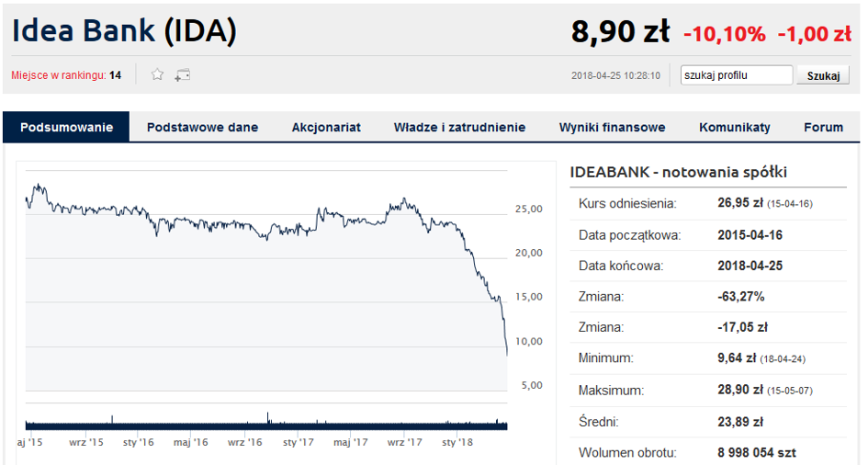Image resolution: width=868 pixels, height=465 pixels.
Task: Click the add-to-portfolio wallet icon
Action: click(183, 74)
